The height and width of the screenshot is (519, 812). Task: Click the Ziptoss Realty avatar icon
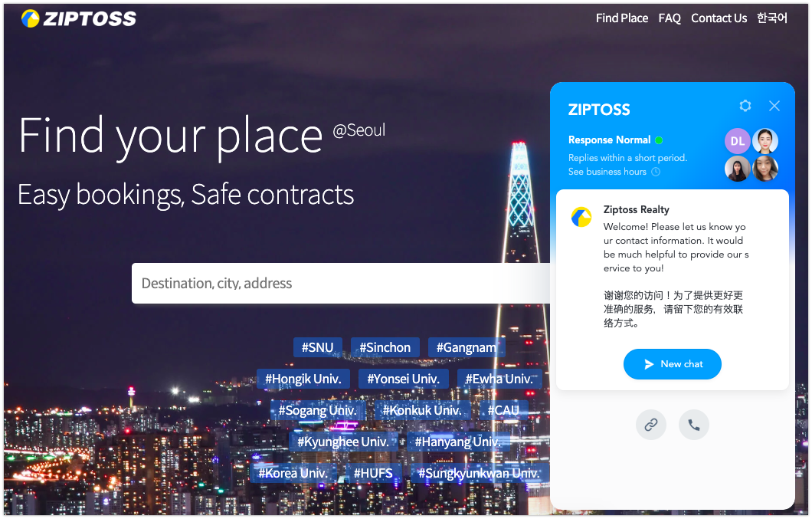581,217
